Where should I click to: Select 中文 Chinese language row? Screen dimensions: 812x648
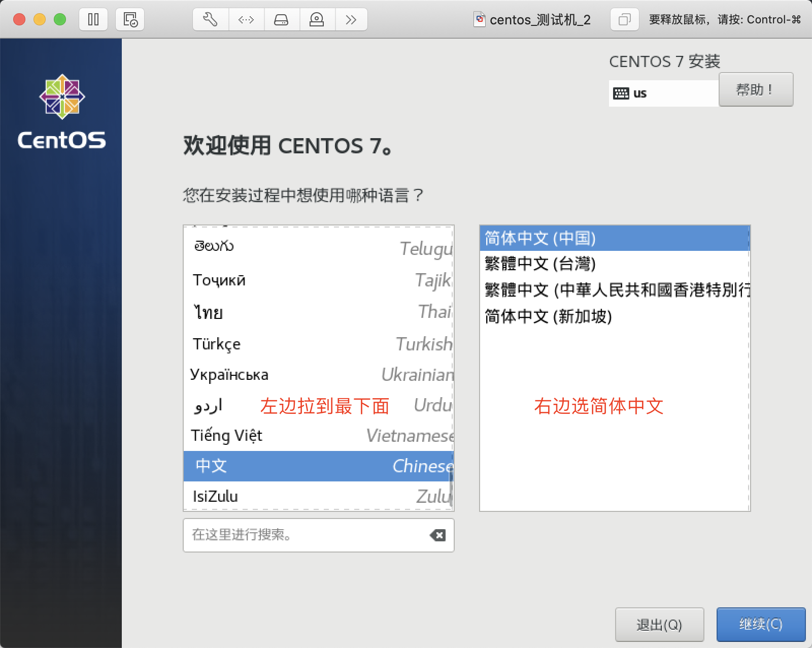tap(318, 466)
